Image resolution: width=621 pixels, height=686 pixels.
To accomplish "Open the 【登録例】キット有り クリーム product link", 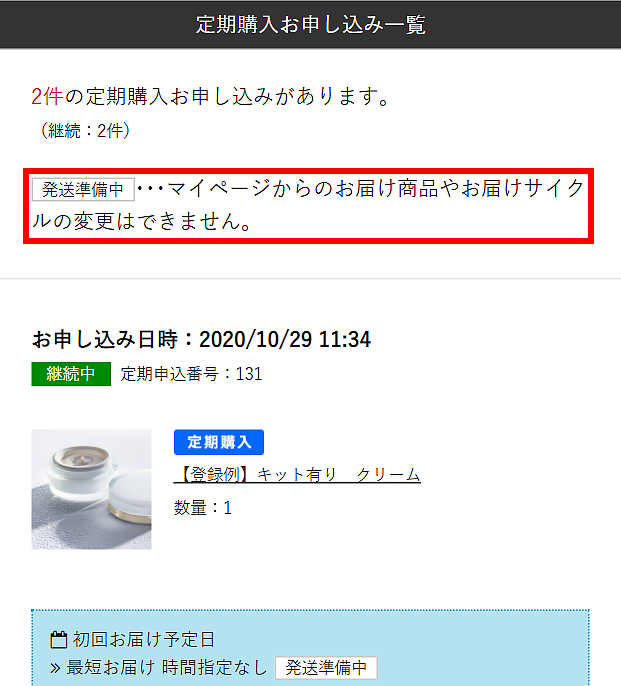I will pyautogui.click(x=297, y=475).
